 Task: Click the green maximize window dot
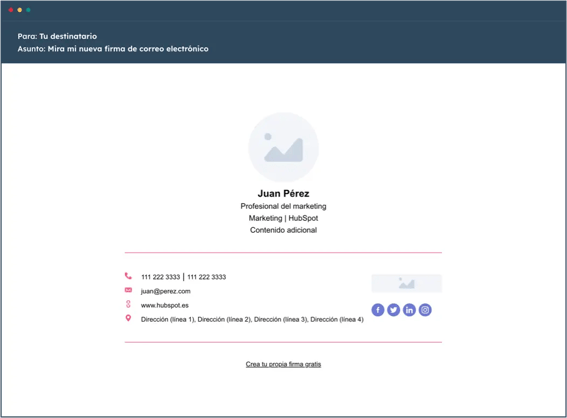pos(28,10)
